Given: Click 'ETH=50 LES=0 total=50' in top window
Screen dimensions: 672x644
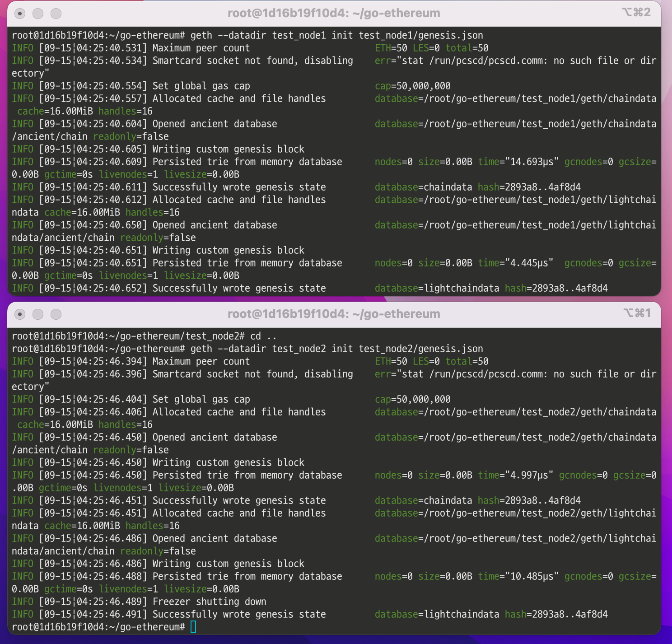Looking at the screenshot, I should point(432,48).
